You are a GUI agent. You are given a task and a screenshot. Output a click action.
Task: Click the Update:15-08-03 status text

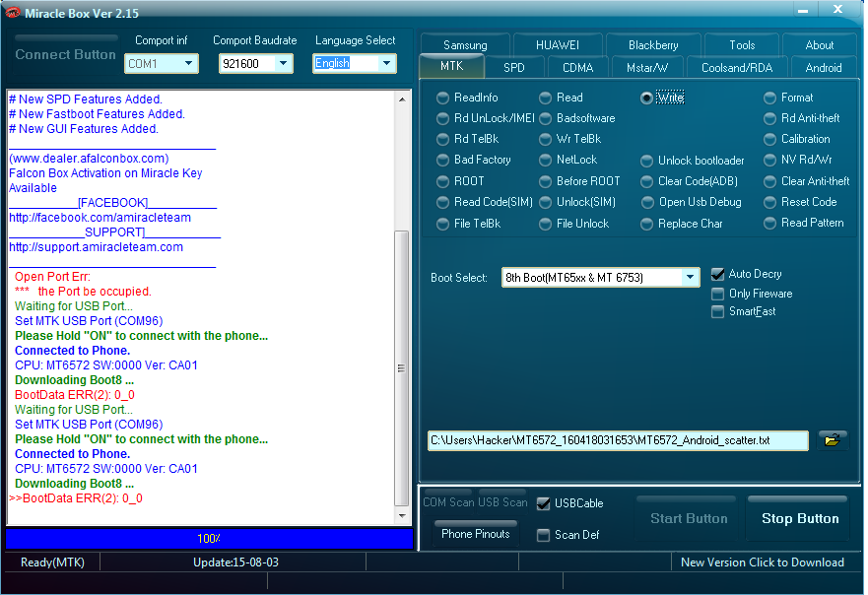(x=235, y=562)
